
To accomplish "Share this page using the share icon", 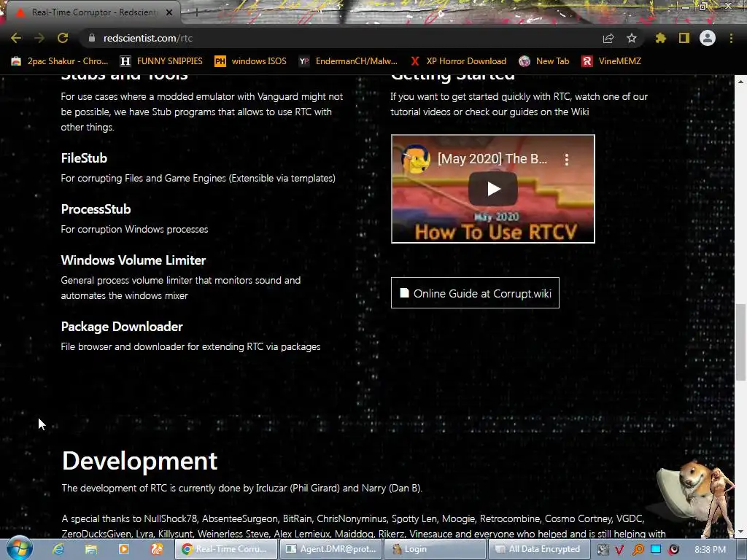I will [608, 38].
